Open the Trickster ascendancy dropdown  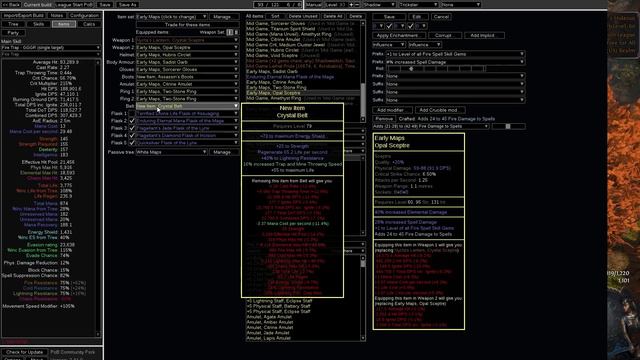click(418, 4)
